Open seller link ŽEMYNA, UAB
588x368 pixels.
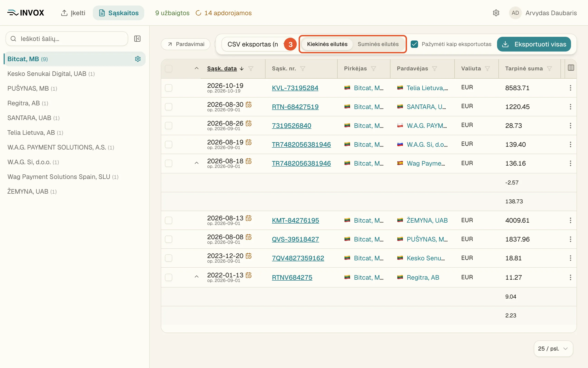[x=427, y=220]
